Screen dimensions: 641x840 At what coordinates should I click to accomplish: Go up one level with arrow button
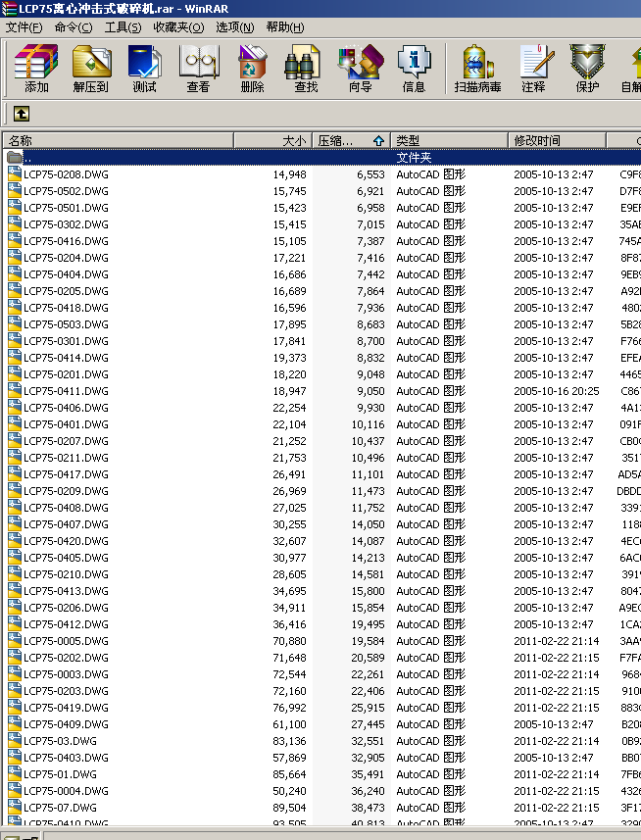point(22,114)
